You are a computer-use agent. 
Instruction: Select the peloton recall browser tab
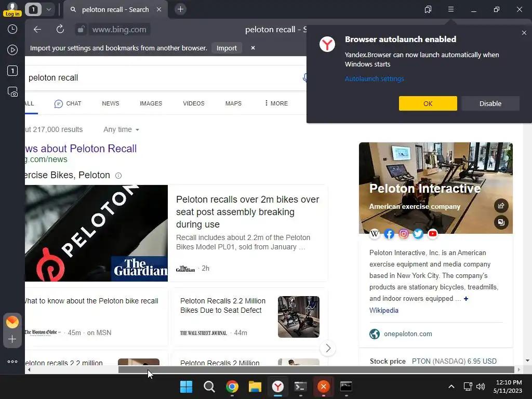click(115, 9)
